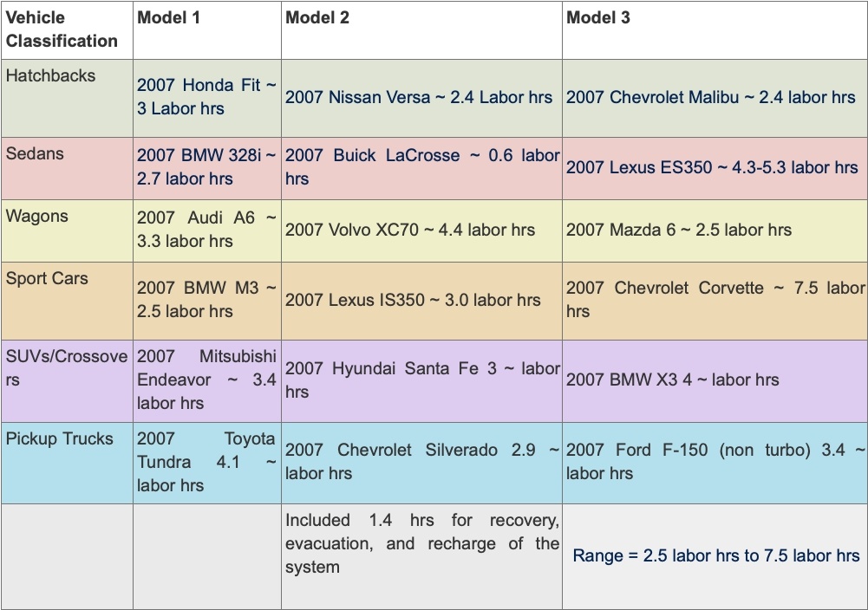Select the 2007 Mazda 6 cell
Viewport: 868px width, 610px height.
click(715, 230)
